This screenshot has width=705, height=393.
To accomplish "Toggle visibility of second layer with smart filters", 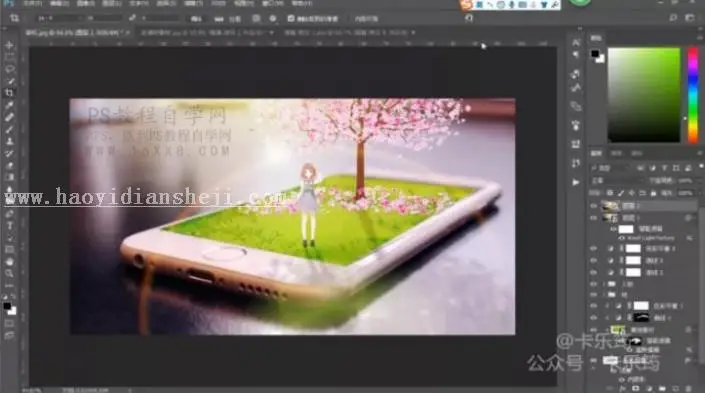I will pyautogui.click(x=593, y=218).
